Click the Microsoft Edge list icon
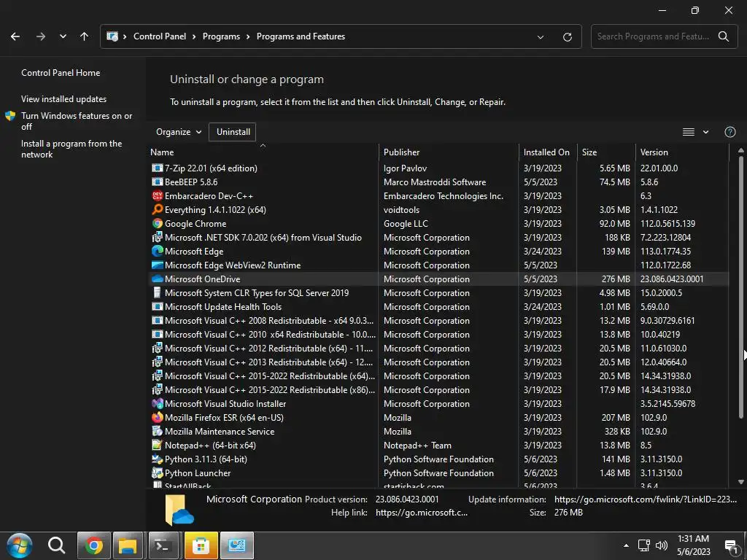The height and width of the screenshot is (560, 747). pos(157,251)
